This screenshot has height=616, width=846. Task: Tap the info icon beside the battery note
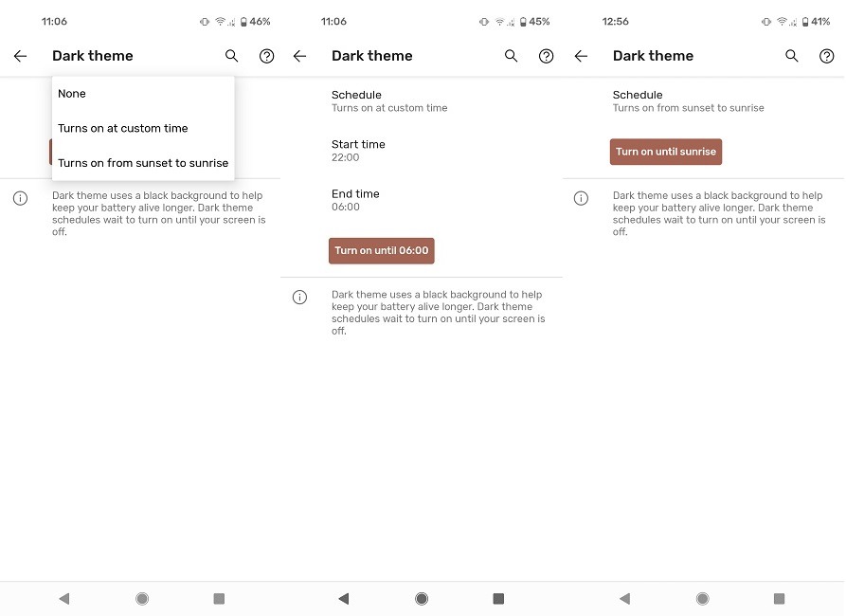pos(20,198)
